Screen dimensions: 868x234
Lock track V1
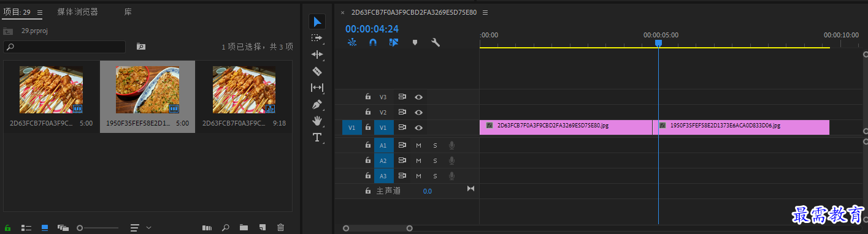pos(367,127)
